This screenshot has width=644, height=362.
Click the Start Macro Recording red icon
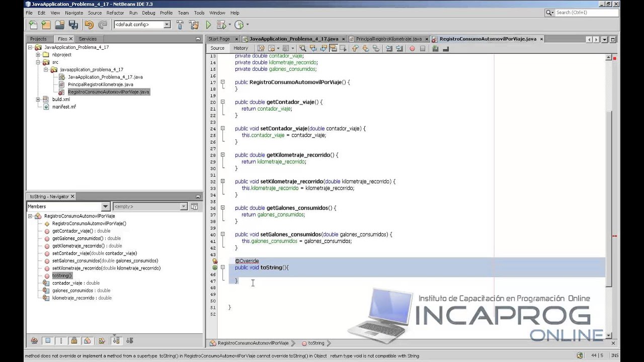pos(412,48)
